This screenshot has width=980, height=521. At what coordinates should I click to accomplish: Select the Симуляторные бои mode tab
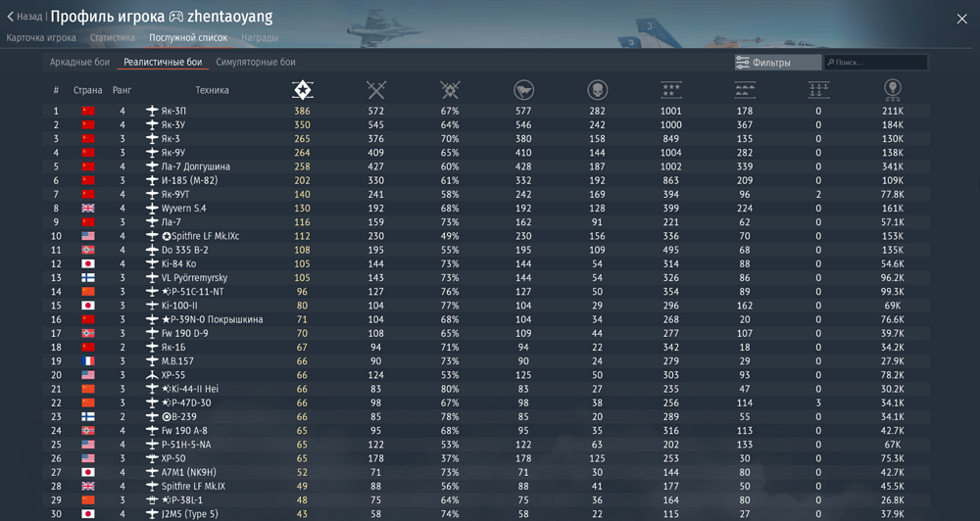click(255, 63)
